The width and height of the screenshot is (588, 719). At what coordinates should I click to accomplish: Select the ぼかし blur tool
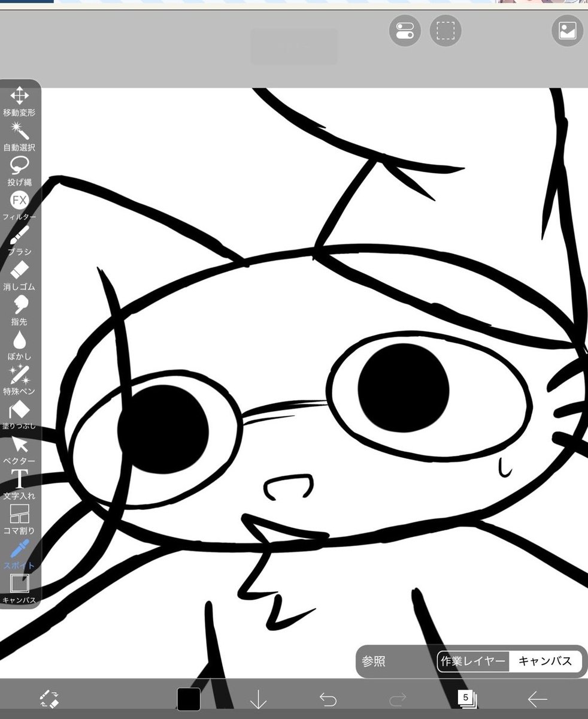[x=19, y=345]
